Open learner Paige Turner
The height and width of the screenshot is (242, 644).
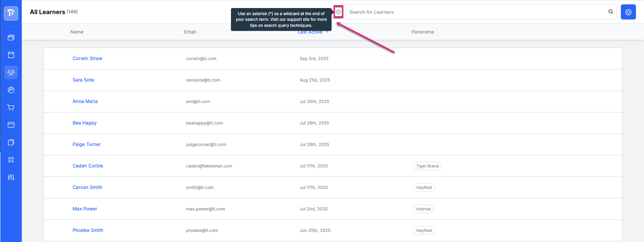click(x=86, y=144)
